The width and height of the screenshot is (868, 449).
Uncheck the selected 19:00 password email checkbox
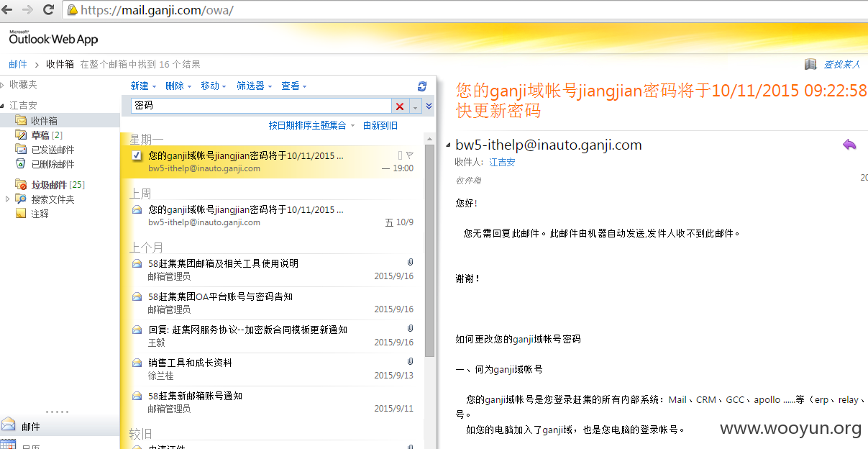137,155
